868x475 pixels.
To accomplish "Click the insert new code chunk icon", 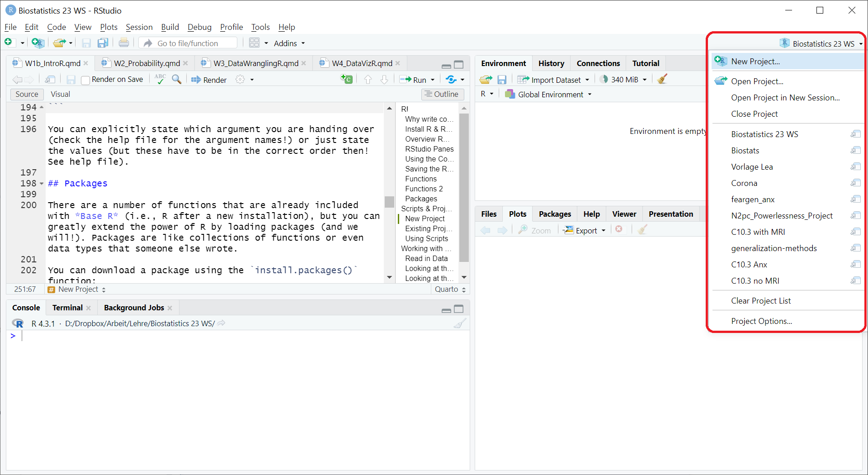I will 346,80.
